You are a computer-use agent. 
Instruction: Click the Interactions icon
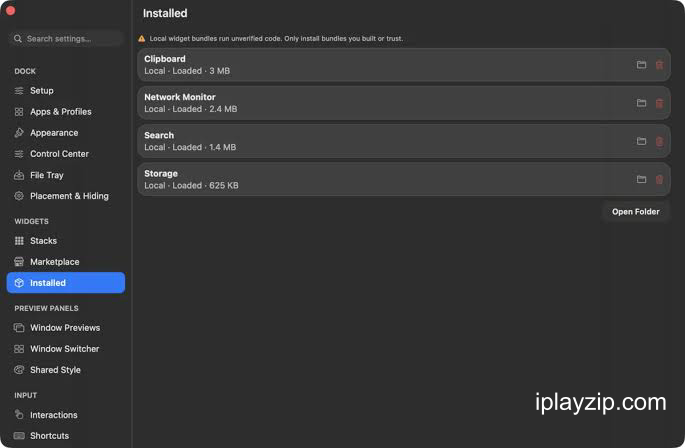[x=19, y=414]
